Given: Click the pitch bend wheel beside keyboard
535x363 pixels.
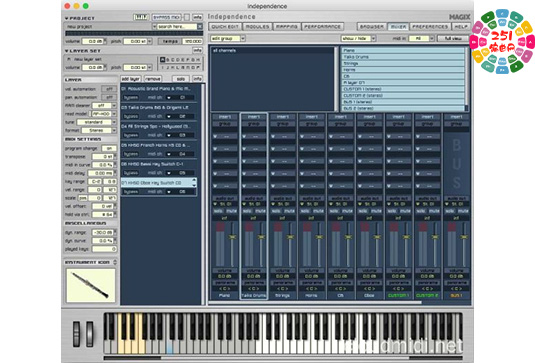Looking at the screenshot, I should click(76, 334).
